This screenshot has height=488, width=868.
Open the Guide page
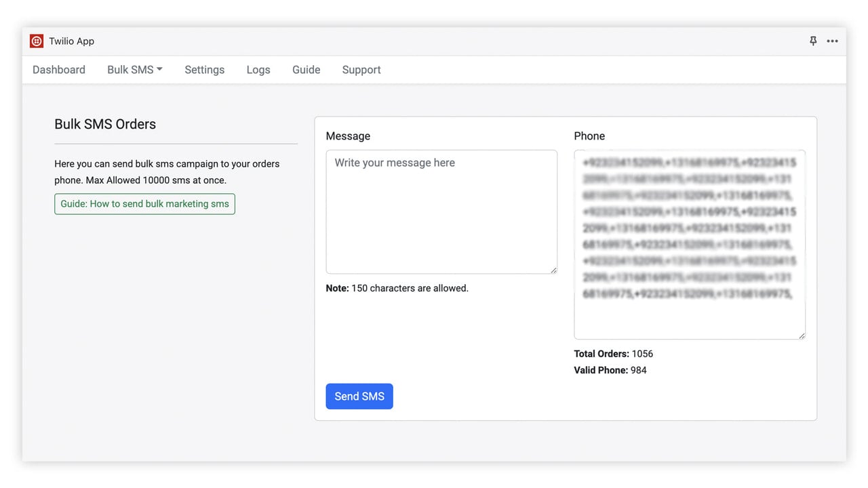[306, 70]
